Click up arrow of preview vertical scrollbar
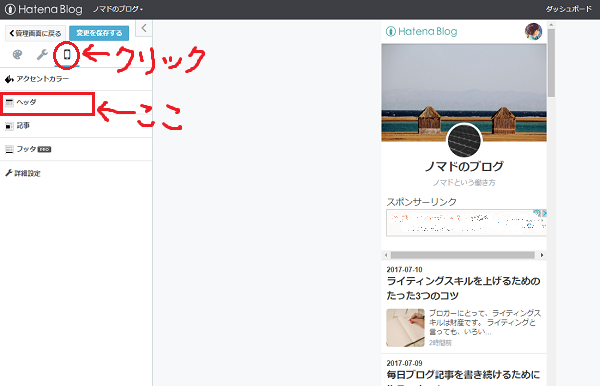This screenshot has width=600, height=386. [x=551, y=25]
